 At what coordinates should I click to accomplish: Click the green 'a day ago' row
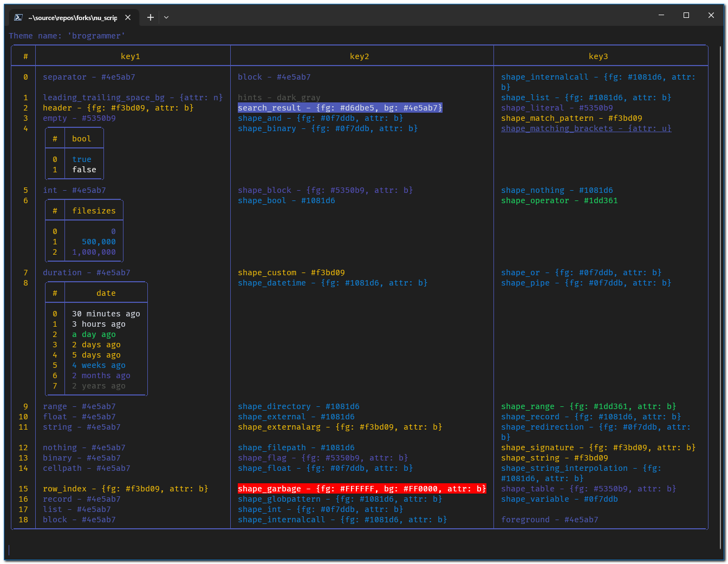pos(94,334)
